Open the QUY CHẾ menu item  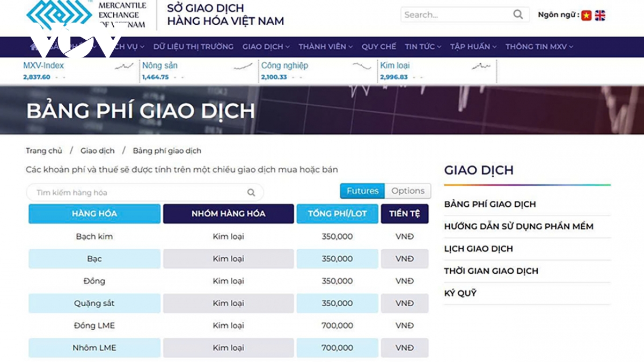(378, 47)
